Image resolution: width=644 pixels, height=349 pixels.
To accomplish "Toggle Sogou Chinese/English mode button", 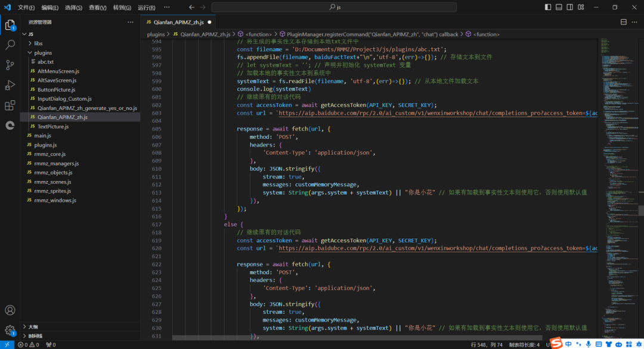I will click(568, 344).
